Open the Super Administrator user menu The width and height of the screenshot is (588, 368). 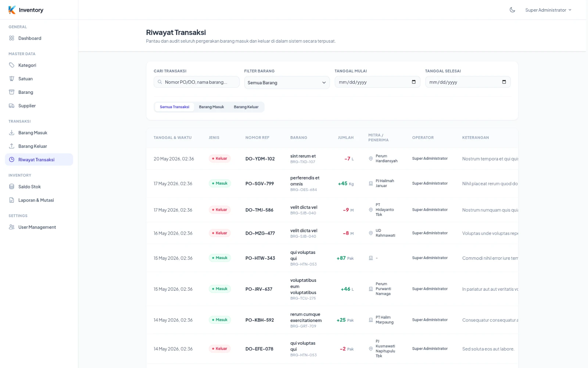548,10
